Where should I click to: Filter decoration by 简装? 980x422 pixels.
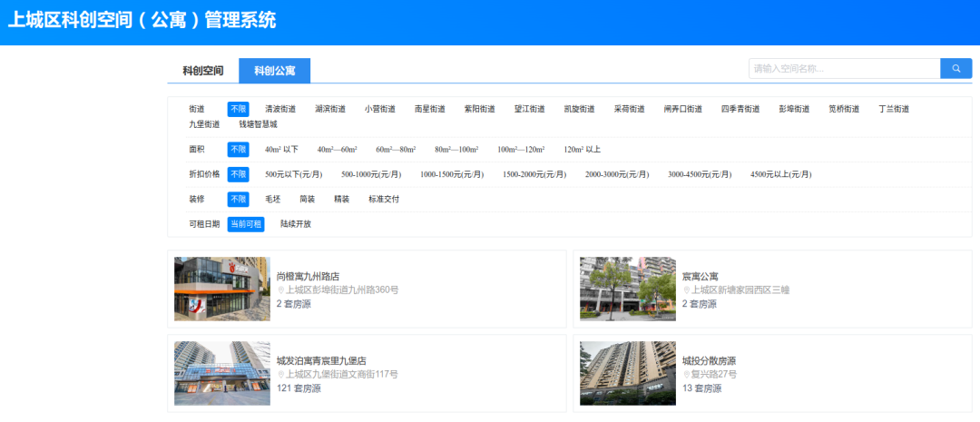coord(307,200)
